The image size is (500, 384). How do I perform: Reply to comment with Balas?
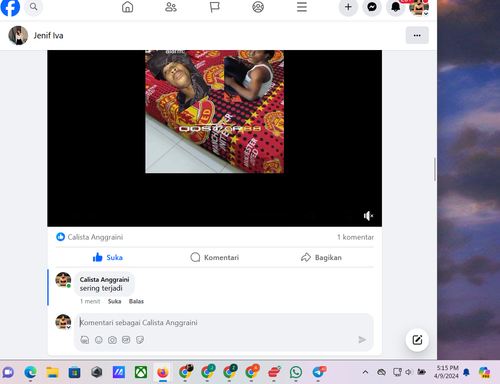[136, 301]
